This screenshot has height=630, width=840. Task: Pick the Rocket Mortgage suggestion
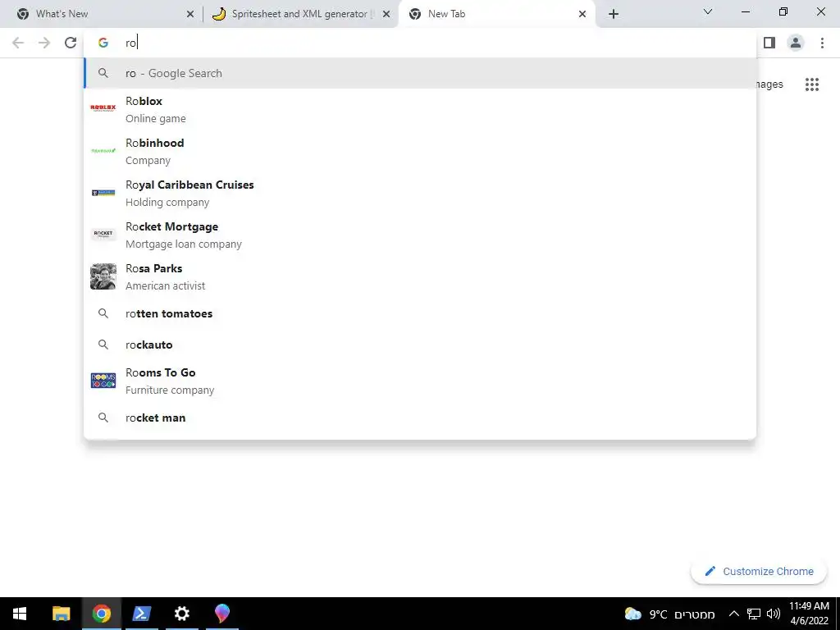pos(420,235)
